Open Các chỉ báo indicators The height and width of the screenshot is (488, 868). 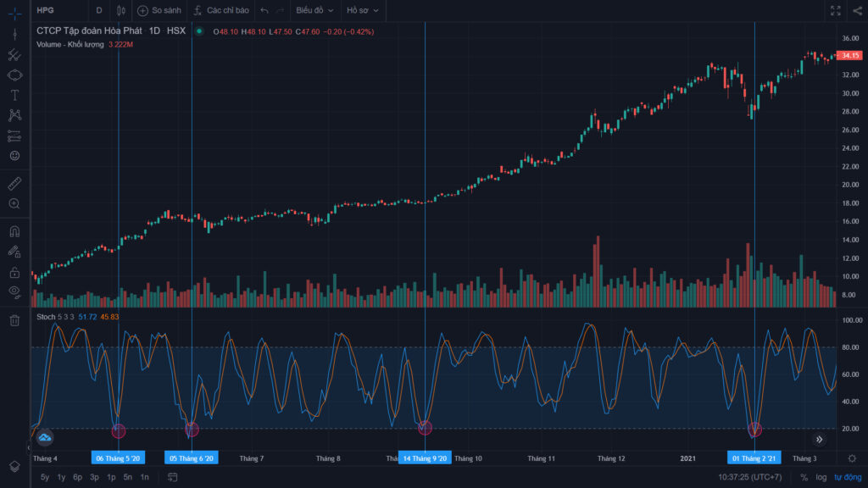pos(221,10)
